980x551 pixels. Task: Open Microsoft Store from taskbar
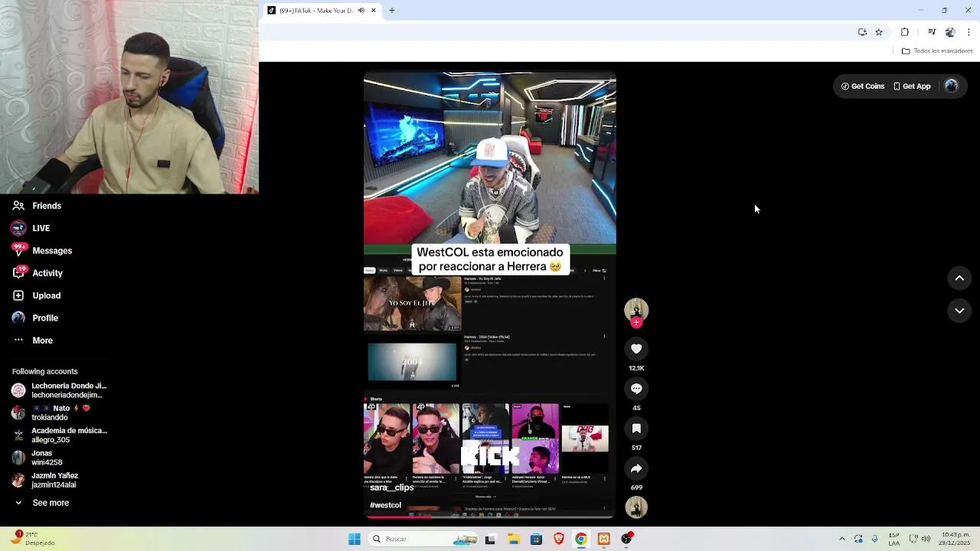[536, 539]
